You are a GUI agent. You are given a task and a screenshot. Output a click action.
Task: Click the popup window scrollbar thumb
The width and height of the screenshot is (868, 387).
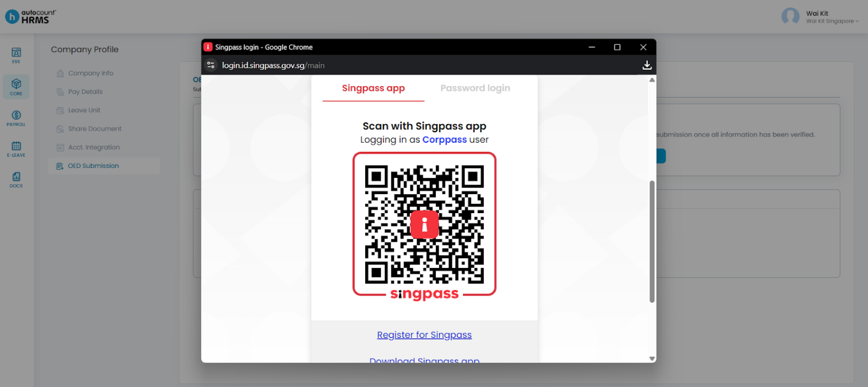(x=652, y=241)
